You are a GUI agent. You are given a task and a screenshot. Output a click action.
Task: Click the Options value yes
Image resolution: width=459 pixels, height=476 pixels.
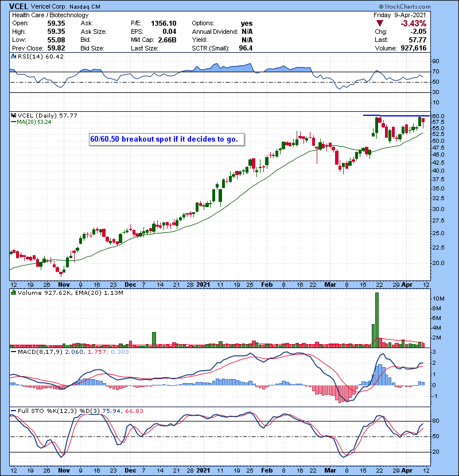(246, 24)
